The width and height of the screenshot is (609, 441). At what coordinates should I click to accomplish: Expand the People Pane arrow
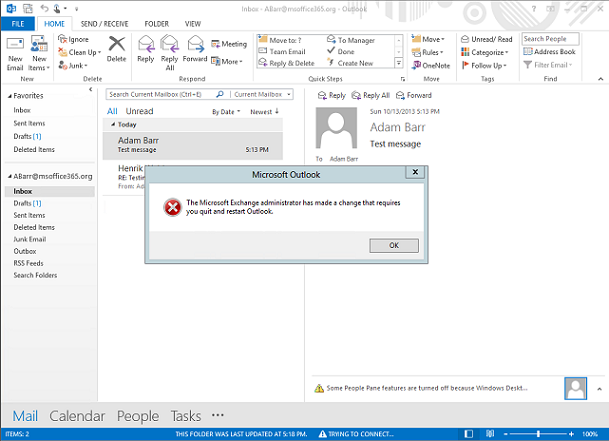coord(599,389)
